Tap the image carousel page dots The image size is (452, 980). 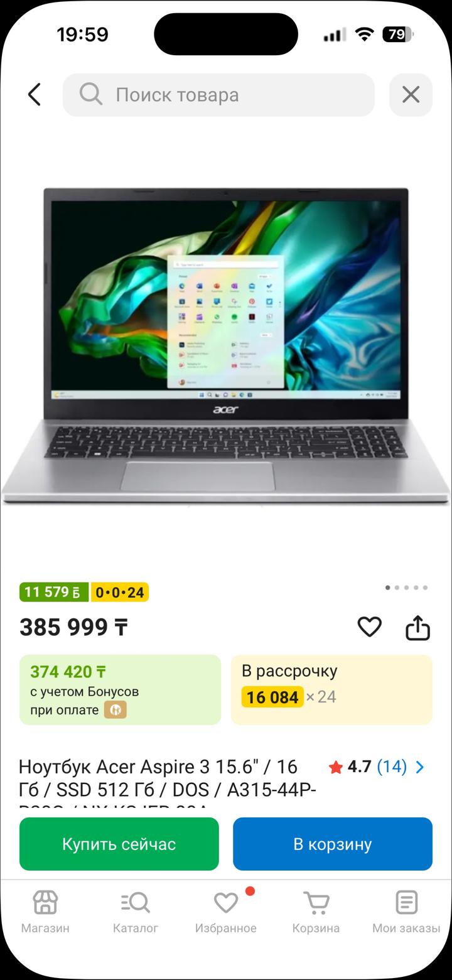tap(406, 588)
